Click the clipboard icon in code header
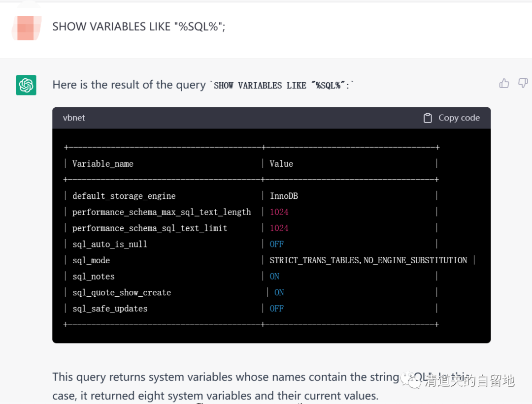The height and width of the screenshot is (404, 532). tap(428, 118)
